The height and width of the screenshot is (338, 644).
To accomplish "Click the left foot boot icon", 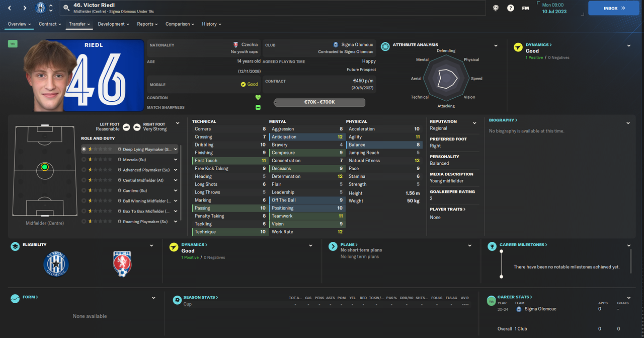I will pyautogui.click(x=126, y=127).
